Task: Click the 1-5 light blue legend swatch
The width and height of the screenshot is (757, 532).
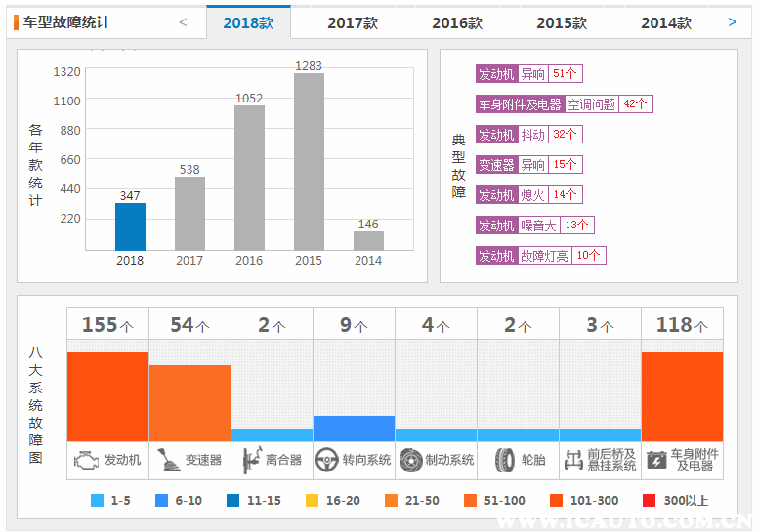Action: tap(97, 501)
